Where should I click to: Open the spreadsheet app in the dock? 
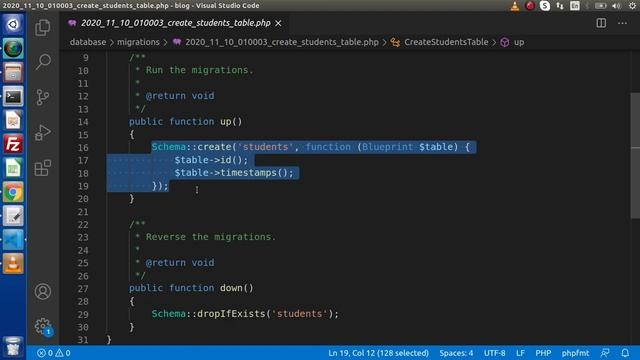[x=13, y=168]
